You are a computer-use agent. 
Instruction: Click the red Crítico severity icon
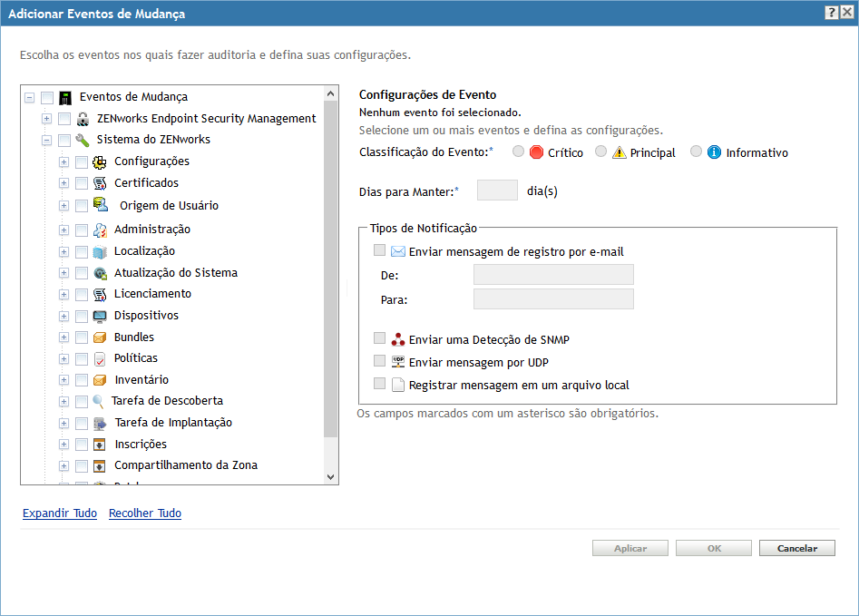536,152
